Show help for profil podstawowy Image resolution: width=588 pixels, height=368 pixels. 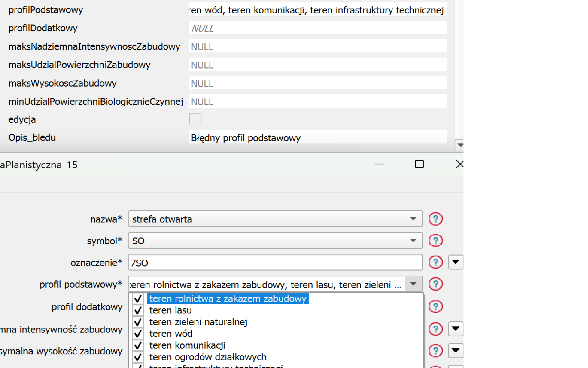click(x=435, y=284)
